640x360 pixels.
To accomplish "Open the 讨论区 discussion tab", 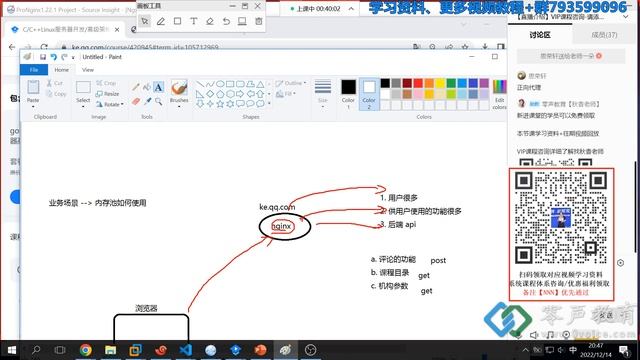I will click(540, 35).
